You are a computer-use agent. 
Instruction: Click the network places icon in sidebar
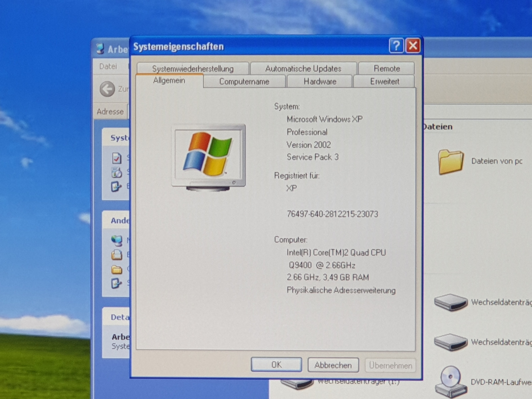point(117,240)
